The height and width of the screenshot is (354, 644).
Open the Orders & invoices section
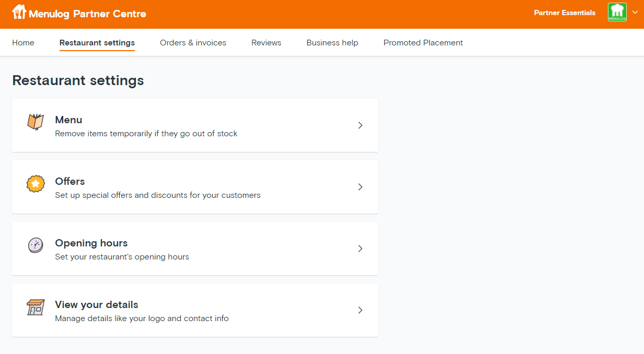pyautogui.click(x=193, y=42)
